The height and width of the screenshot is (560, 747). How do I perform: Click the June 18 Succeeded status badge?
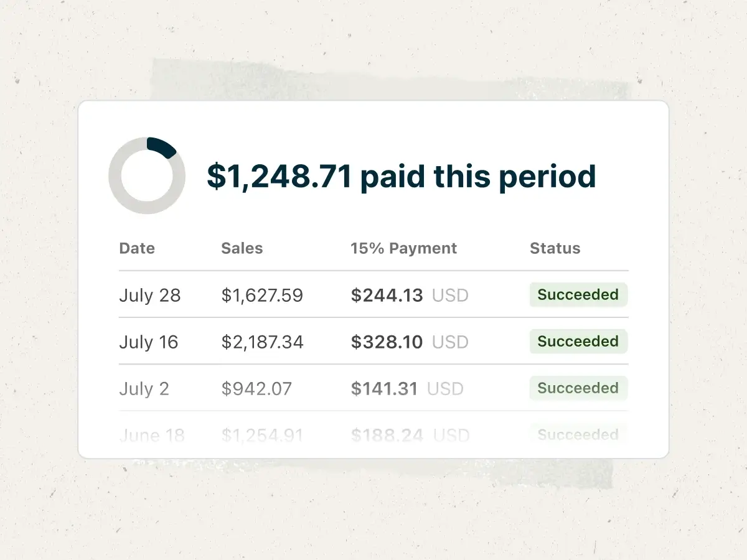coord(578,434)
